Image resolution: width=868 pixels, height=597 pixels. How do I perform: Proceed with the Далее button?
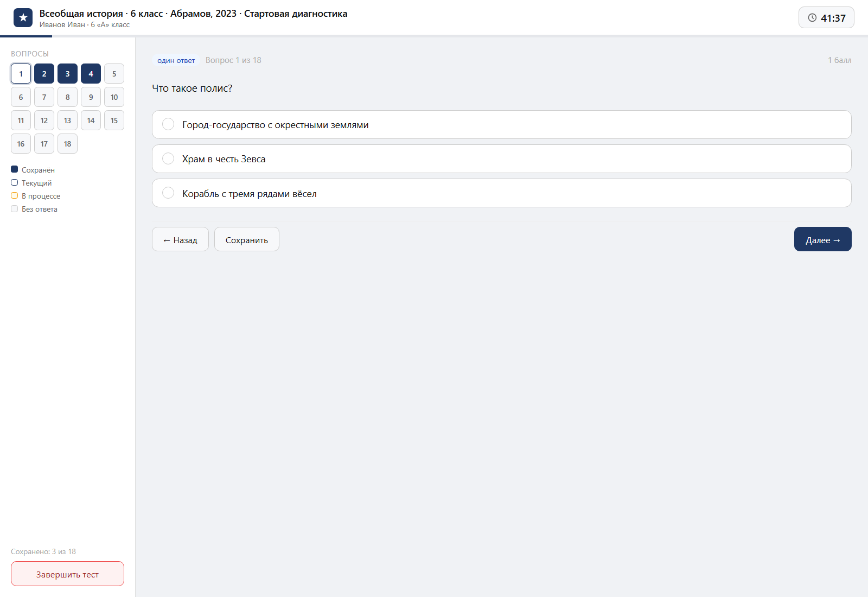[x=822, y=239]
